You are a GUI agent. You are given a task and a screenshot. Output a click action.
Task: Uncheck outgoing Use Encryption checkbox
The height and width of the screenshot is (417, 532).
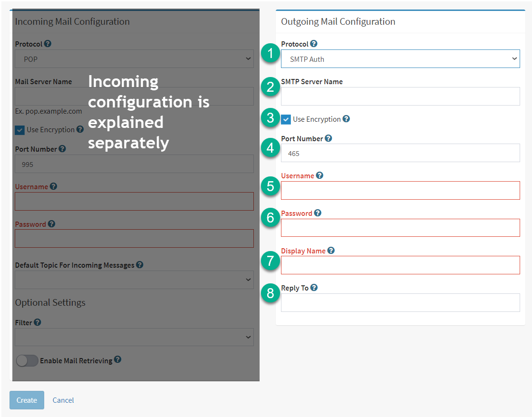(x=286, y=119)
